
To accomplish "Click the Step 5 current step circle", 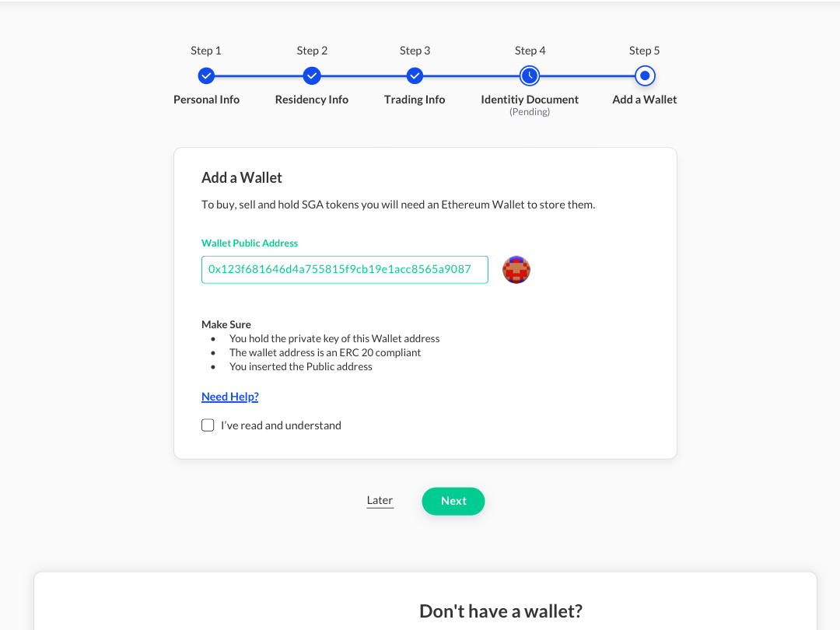I will tap(645, 75).
